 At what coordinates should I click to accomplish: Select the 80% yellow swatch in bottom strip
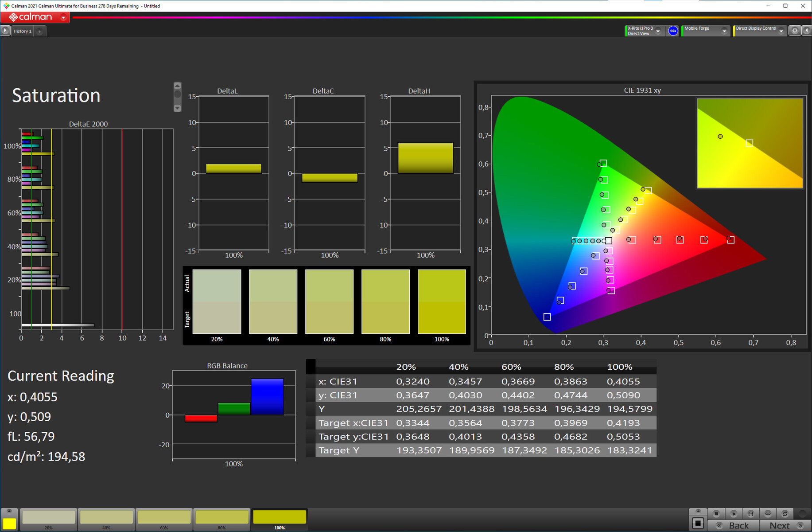coord(221,518)
